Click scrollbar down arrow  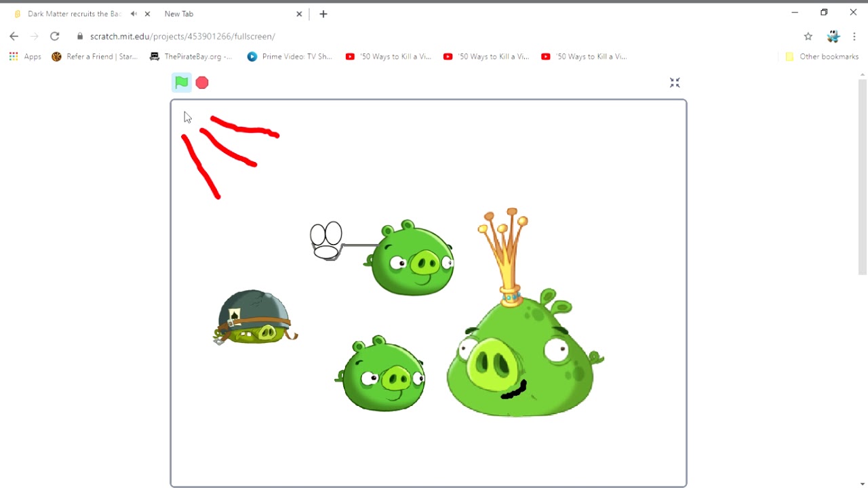tap(863, 483)
